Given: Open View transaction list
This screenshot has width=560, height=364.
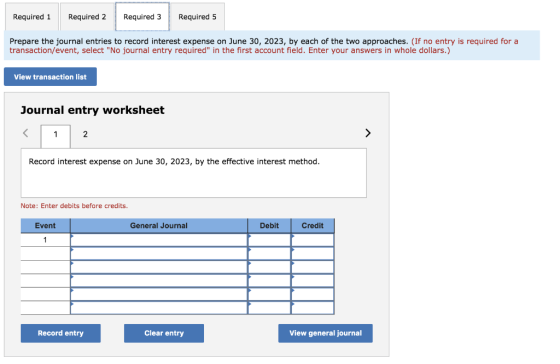Looking at the screenshot, I should 50,77.
